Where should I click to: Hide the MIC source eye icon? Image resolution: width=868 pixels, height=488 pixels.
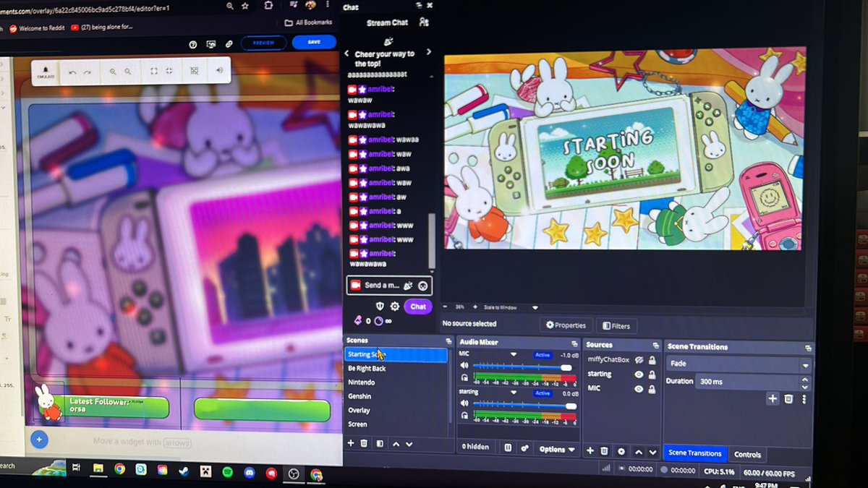(x=639, y=389)
